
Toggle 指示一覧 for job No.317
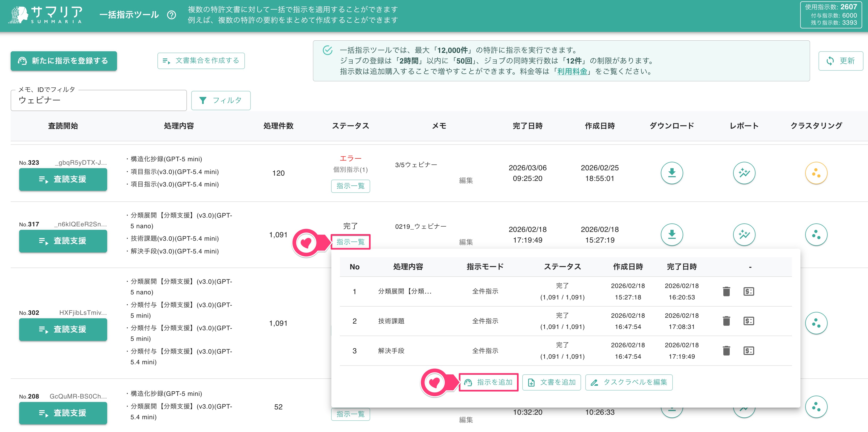click(350, 242)
